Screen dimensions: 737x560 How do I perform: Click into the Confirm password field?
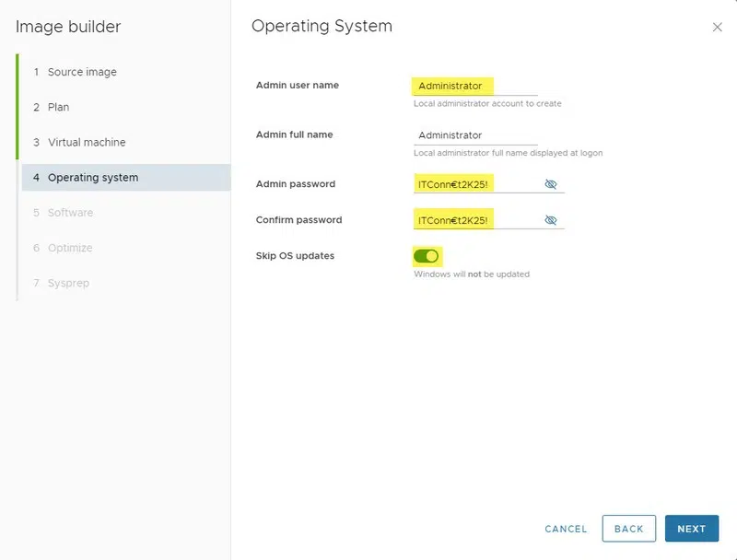pyautogui.click(x=474, y=220)
